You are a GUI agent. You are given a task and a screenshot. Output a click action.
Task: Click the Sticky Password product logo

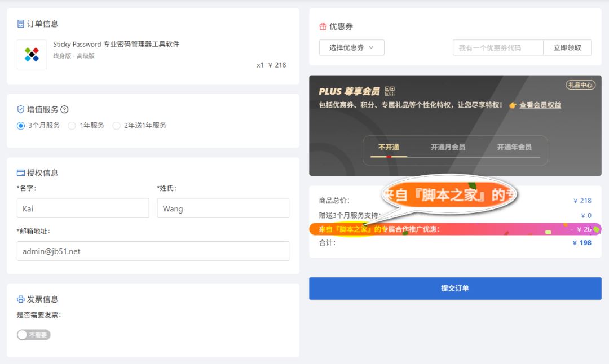[x=32, y=55]
